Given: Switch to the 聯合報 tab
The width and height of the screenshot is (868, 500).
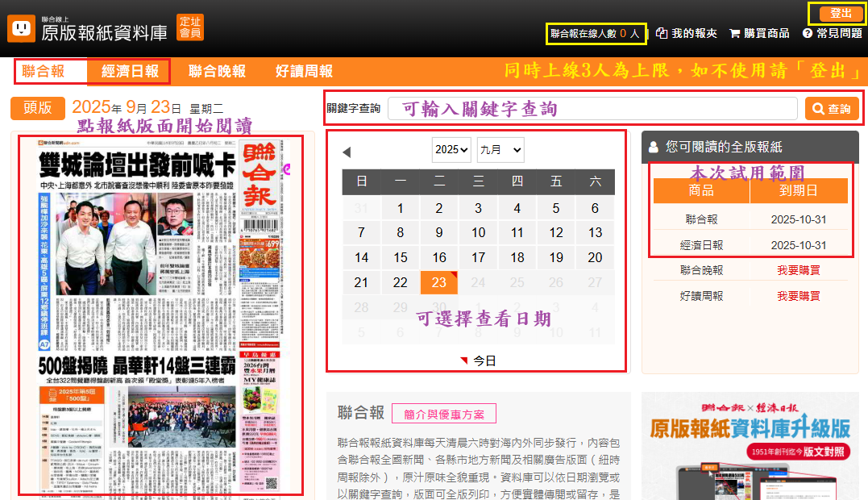Looking at the screenshot, I should (44, 71).
